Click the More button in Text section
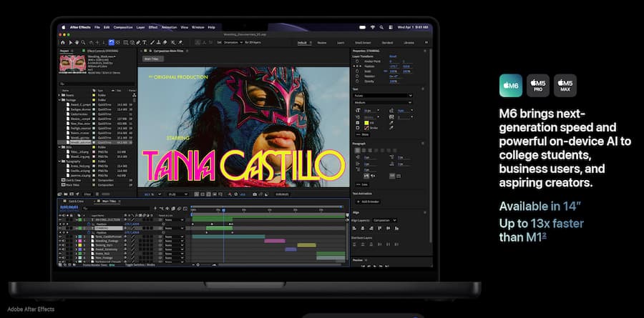This screenshot has width=644, height=318. 363,134
